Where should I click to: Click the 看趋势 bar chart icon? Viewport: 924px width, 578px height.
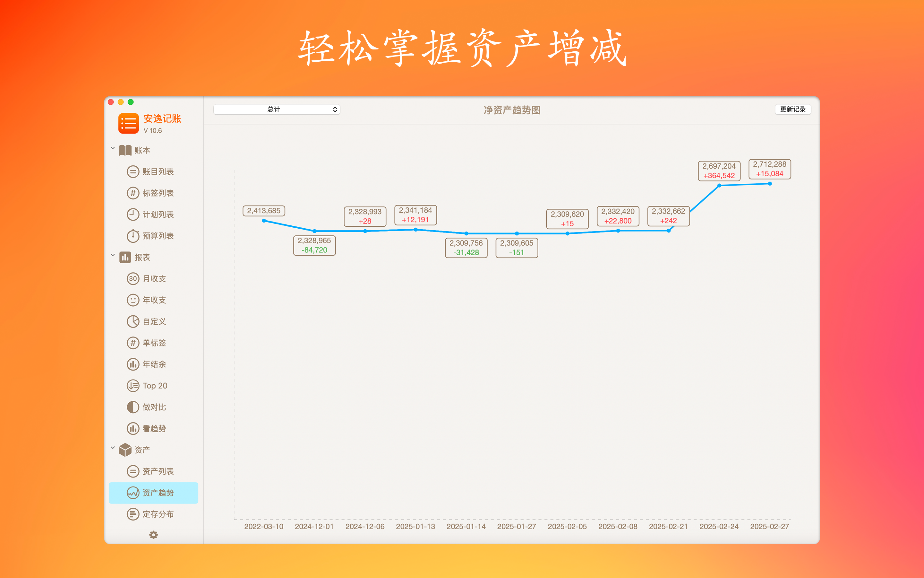pos(133,429)
